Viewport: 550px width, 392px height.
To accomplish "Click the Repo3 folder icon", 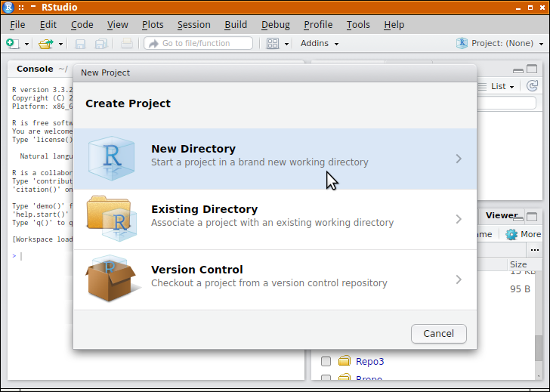I will click(345, 360).
